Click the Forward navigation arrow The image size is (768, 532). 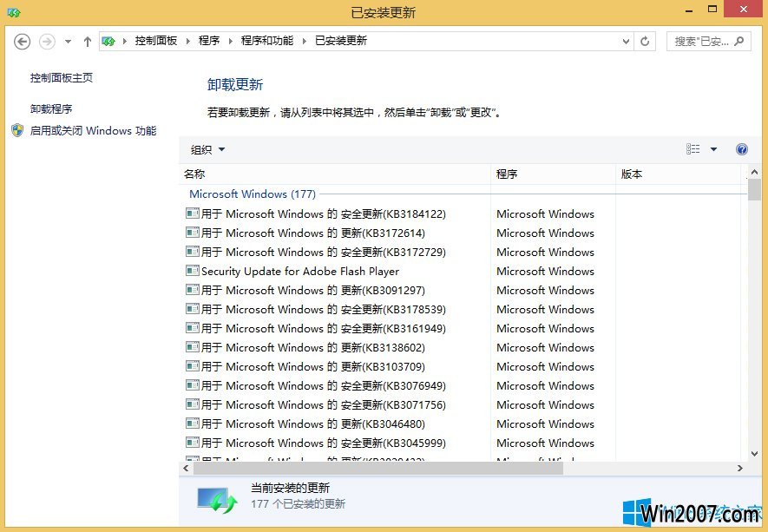(x=47, y=42)
